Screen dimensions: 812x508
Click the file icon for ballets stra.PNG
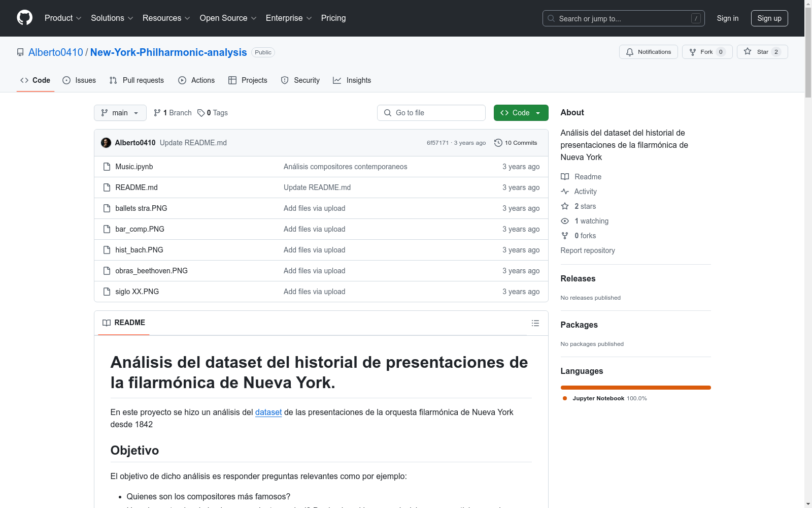click(x=107, y=208)
